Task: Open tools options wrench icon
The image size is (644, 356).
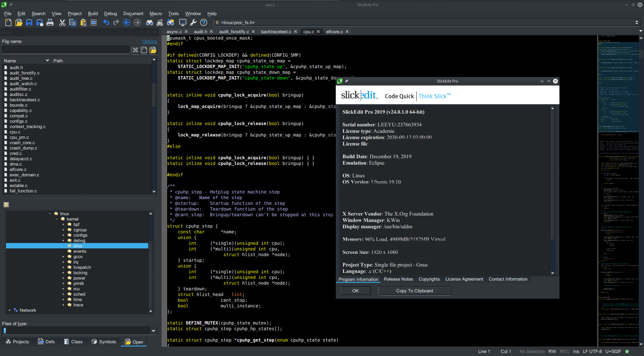Action: 193,22
